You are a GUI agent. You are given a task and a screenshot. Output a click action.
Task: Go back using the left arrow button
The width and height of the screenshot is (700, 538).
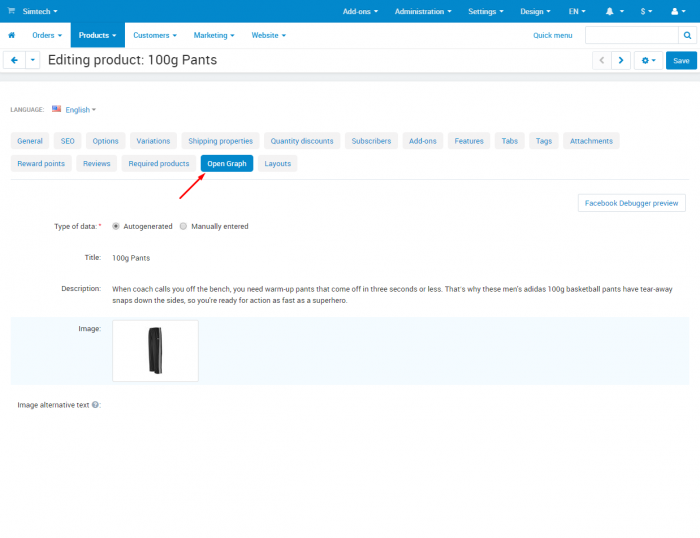14,60
